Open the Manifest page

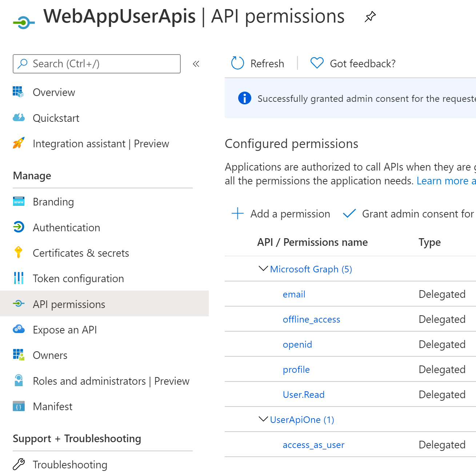(52, 407)
